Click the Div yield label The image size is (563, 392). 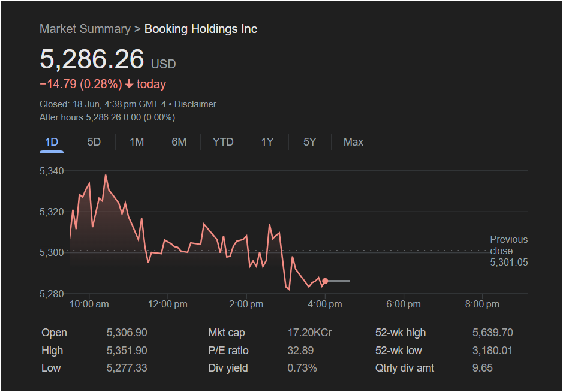coord(228,368)
